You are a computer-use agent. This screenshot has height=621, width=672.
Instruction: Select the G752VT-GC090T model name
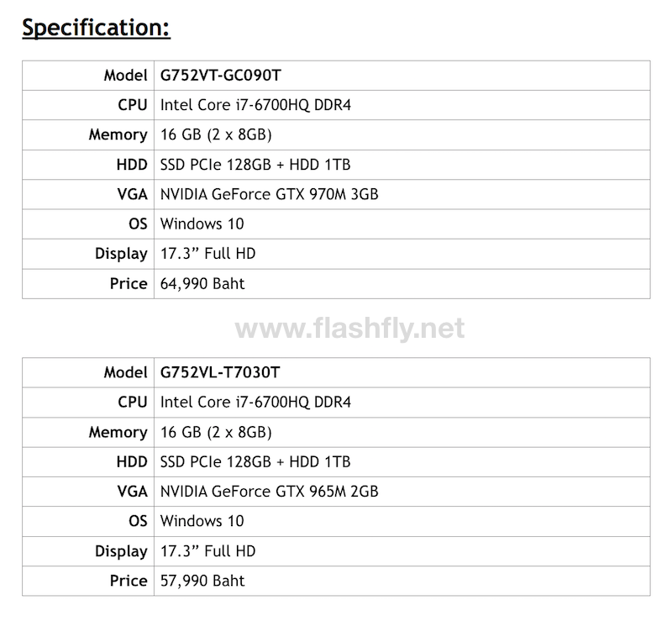(220, 76)
